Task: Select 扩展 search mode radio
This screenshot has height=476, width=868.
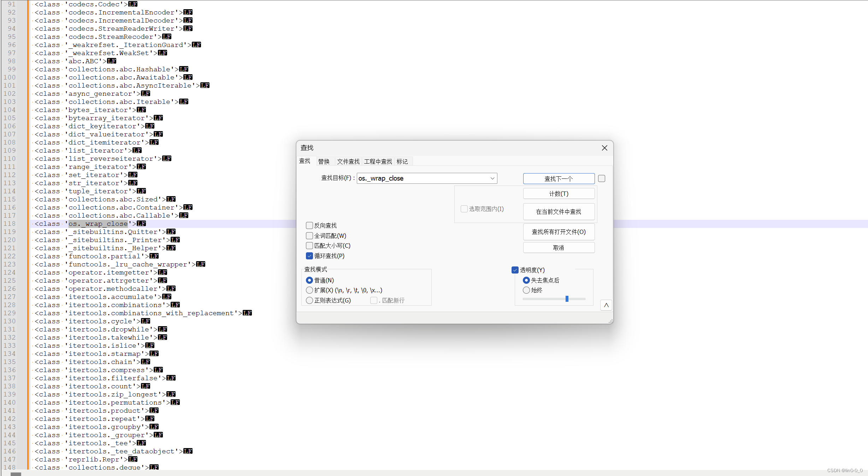Action: click(309, 290)
